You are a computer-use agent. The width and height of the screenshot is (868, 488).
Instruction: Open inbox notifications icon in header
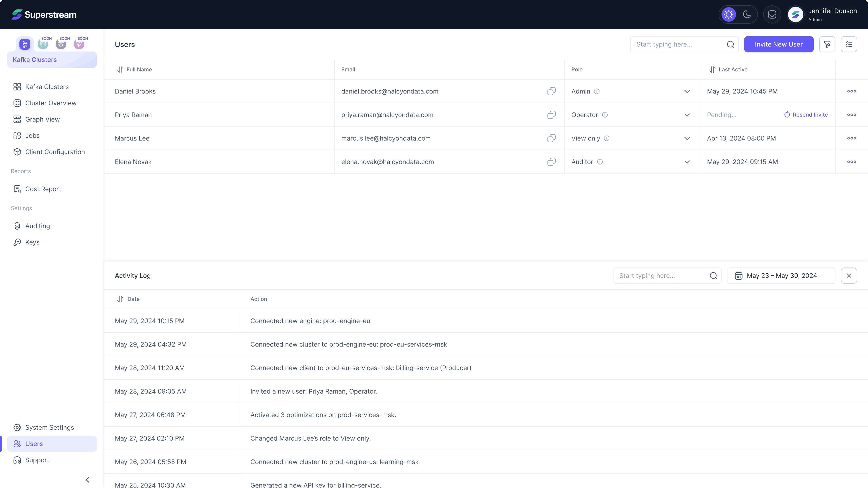[x=772, y=14]
